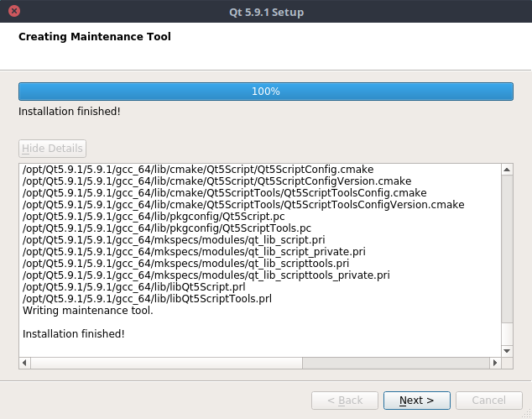Click the Back button
532x419 pixels.
(x=345, y=401)
